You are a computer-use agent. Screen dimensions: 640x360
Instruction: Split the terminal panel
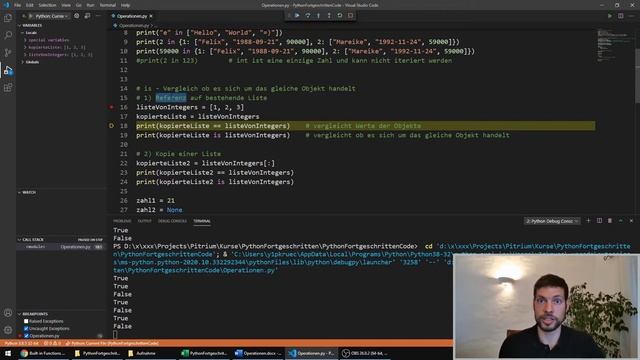[599, 221]
